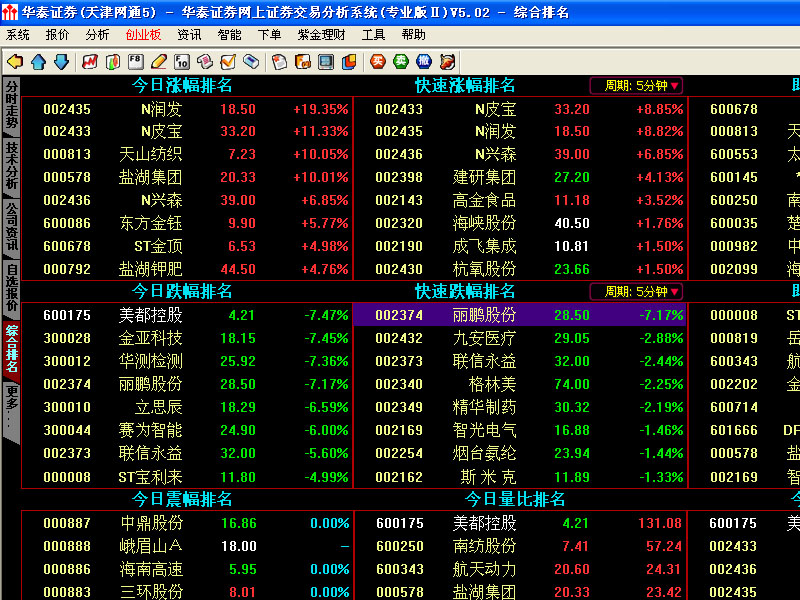This screenshot has height=600, width=800.
Task: Click the F10 key toolbar icon
Action: pyautogui.click(x=182, y=62)
